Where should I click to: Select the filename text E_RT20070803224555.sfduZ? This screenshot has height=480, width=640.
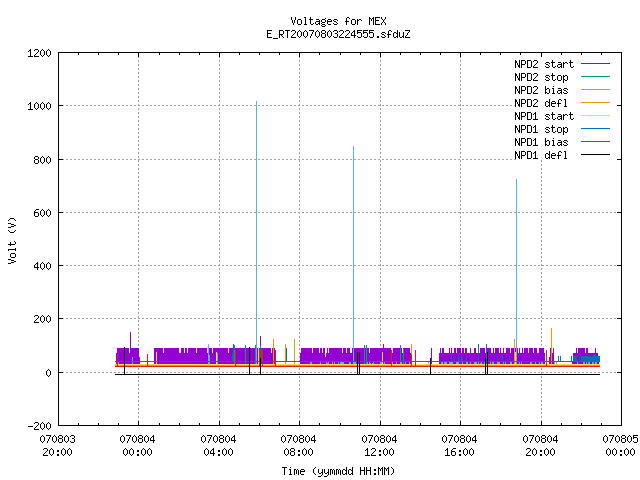[x=338, y=34]
